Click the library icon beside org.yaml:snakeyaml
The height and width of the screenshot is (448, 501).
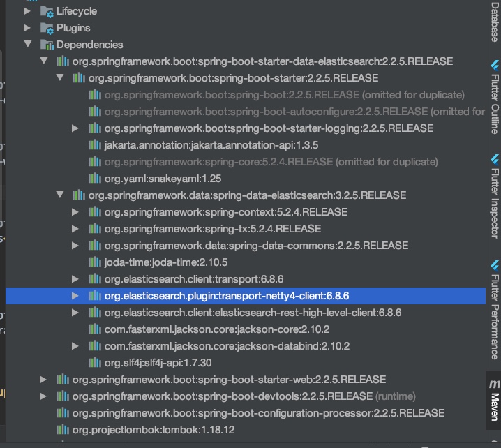[x=94, y=179]
